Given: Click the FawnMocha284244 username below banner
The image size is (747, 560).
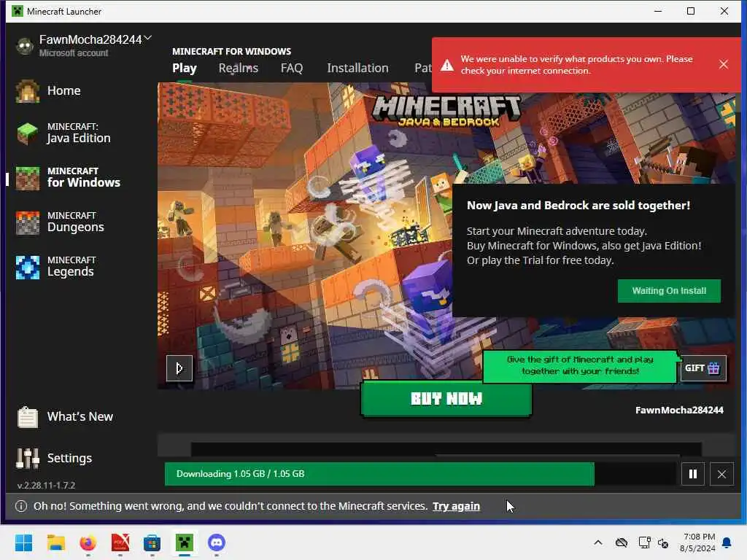Looking at the screenshot, I should [679, 410].
